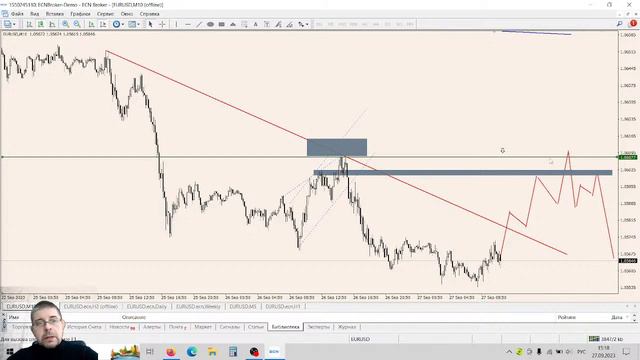640x360 pixels.
Task: Open the new chart icon in toolbar
Action: click(x=7, y=24)
